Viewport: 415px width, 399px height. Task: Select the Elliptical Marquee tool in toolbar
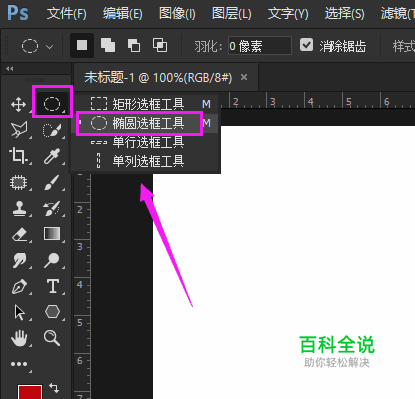pyautogui.click(x=52, y=104)
